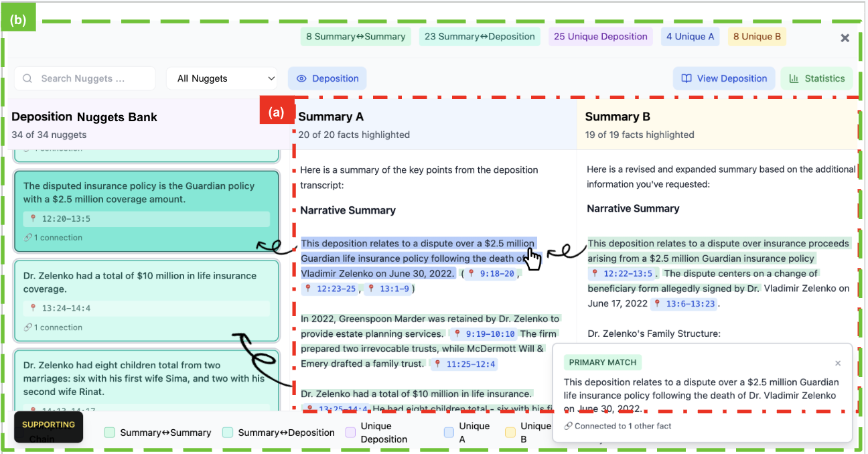Screen dimensions: 868x454
Task: Open the Statistics panel
Action: (x=816, y=78)
